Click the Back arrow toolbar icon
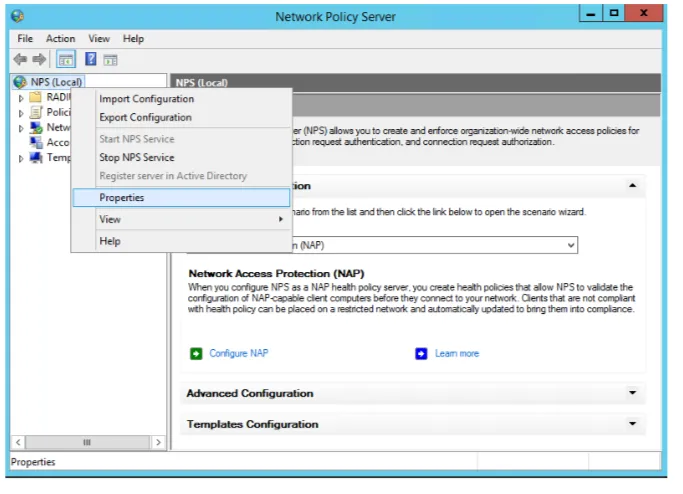The image size is (683, 494). pyautogui.click(x=20, y=59)
